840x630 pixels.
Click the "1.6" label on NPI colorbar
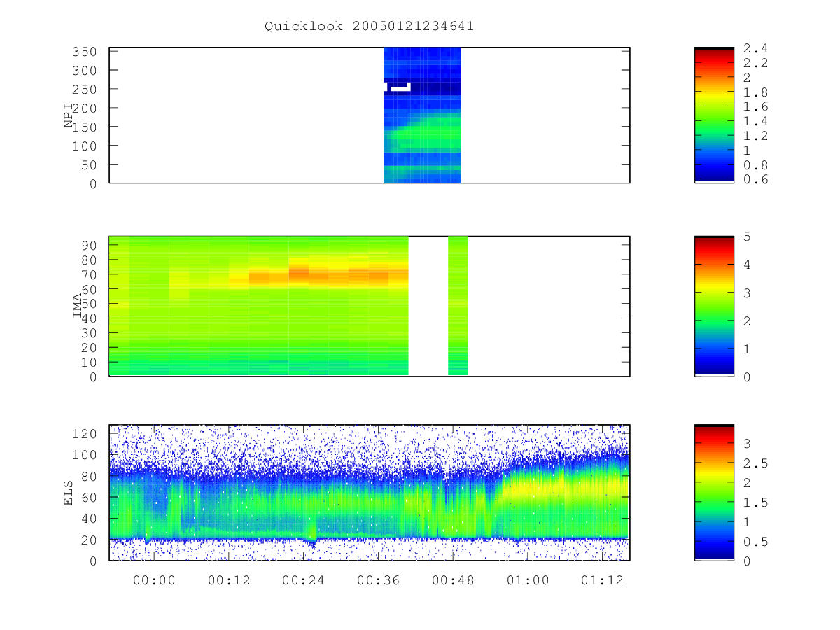[755, 107]
